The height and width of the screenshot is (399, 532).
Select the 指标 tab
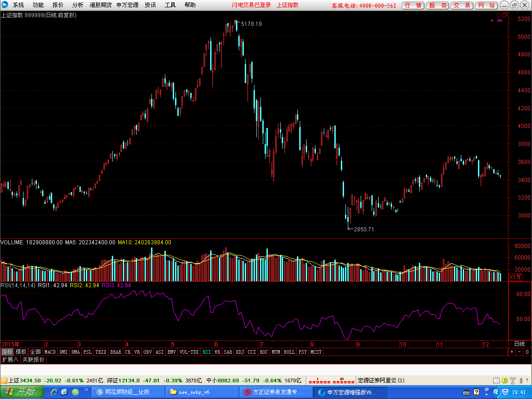pyautogui.click(x=7, y=352)
